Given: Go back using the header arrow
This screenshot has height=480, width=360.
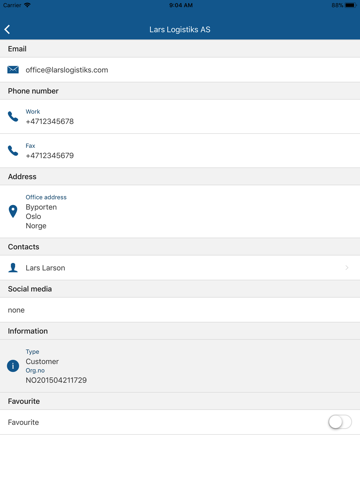Looking at the screenshot, I should pyautogui.click(x=7, y=29).
